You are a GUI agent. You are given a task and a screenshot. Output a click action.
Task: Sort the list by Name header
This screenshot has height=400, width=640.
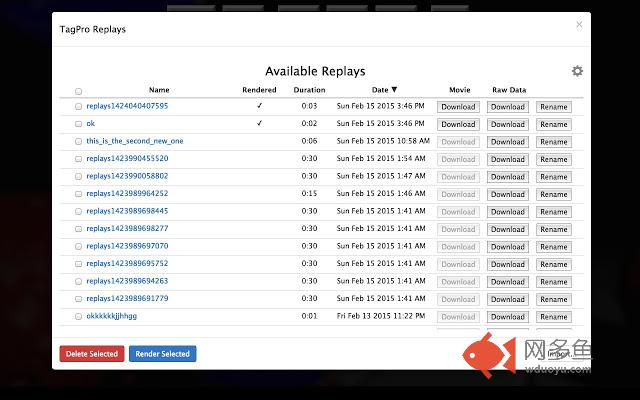coord(158,90)
